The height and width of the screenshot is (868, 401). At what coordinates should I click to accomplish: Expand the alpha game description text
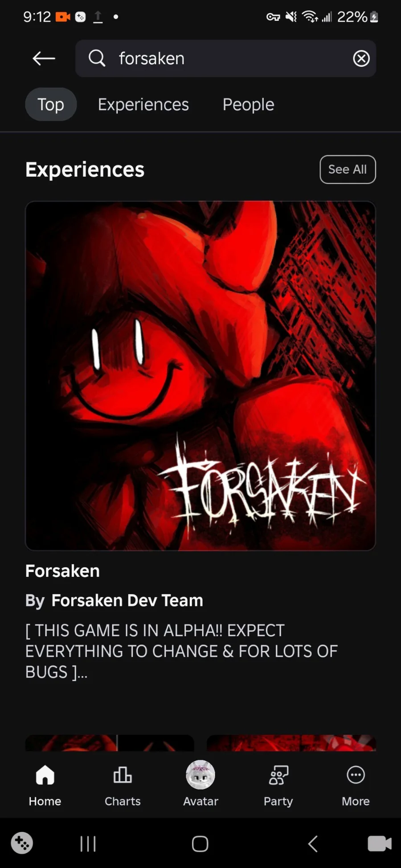[181, 651]
